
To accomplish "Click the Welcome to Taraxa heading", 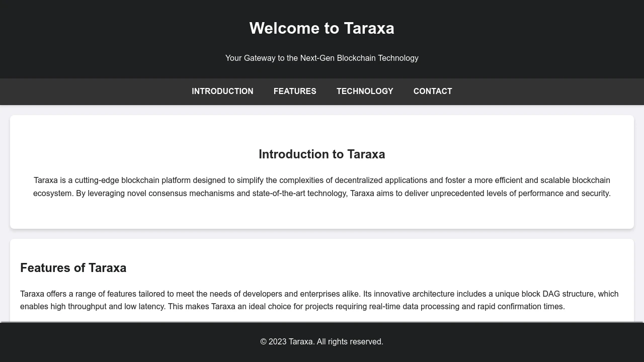I will 322,28.
